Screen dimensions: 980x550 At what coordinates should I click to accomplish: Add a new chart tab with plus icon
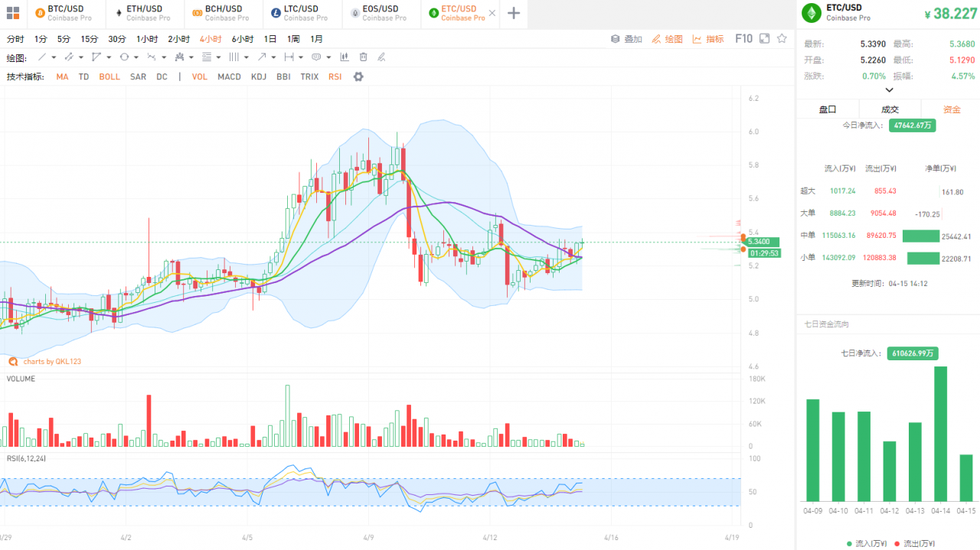(514, 13)
